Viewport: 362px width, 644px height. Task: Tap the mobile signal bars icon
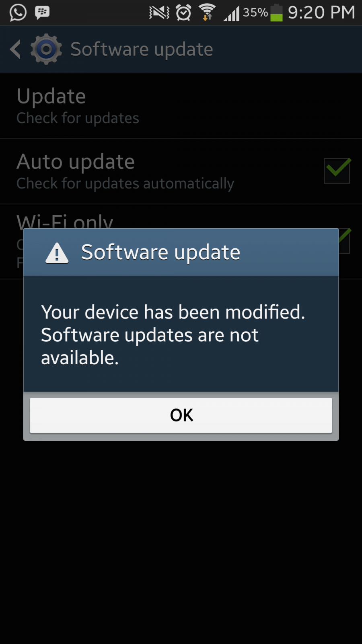[232, 13]
